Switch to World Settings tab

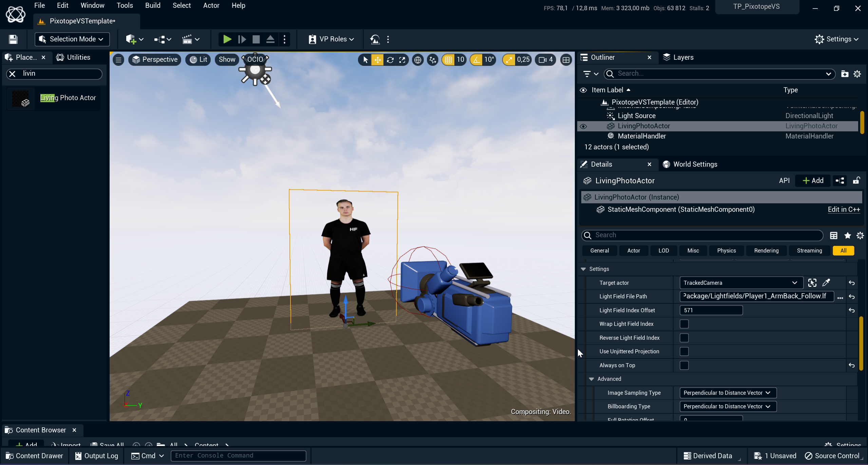tap(695, 164)
